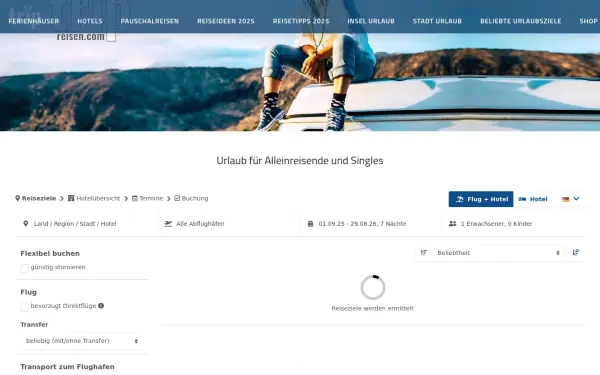600x375 pixels.
Task: Click the Reiseziele werden ermittelt text
Action: click(372, 308)
